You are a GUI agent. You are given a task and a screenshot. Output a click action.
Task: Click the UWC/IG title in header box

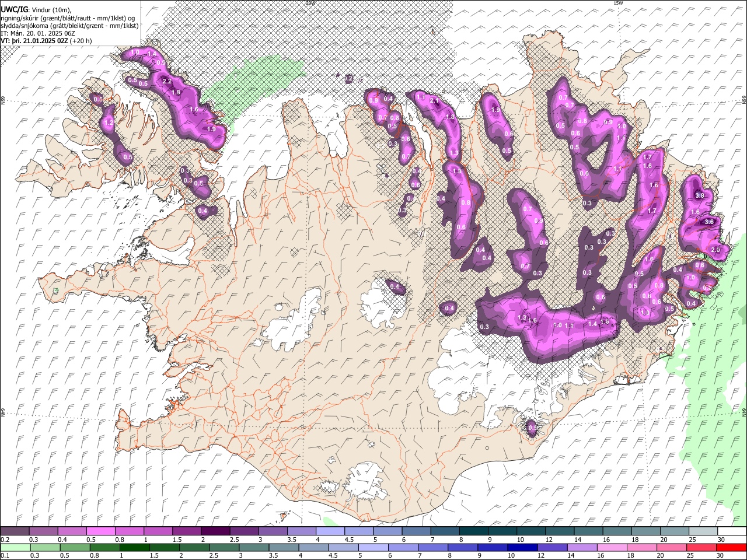click(14, 9)
